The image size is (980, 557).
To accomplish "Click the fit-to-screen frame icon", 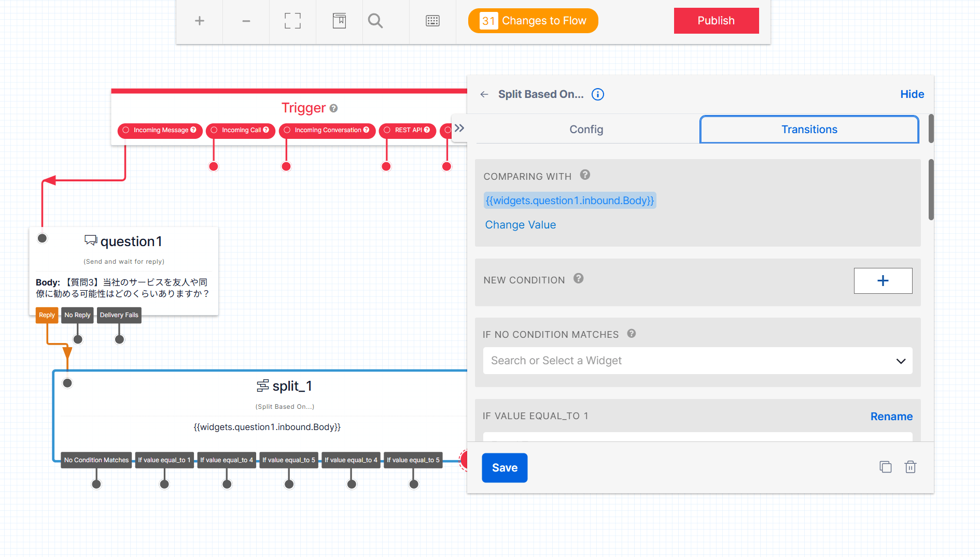I will pos(292,21).
